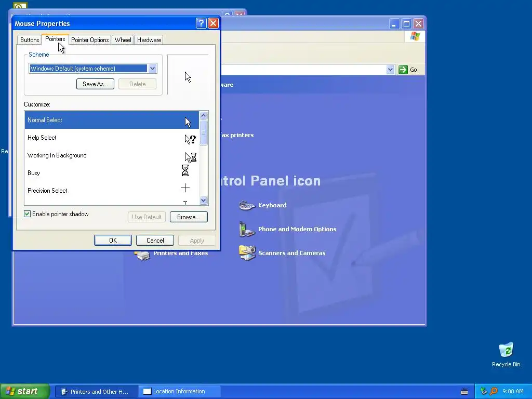Click the Save As... button
Viewport: 532px width, 399px height.
click(95, 84)
